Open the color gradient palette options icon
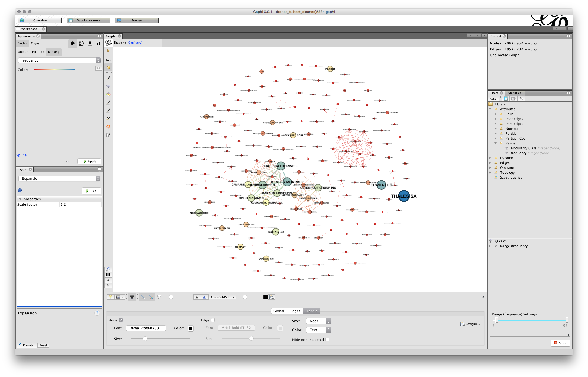The height and width of the screenshot is (377, 588). pyautogui.click(x=98, y=68)
